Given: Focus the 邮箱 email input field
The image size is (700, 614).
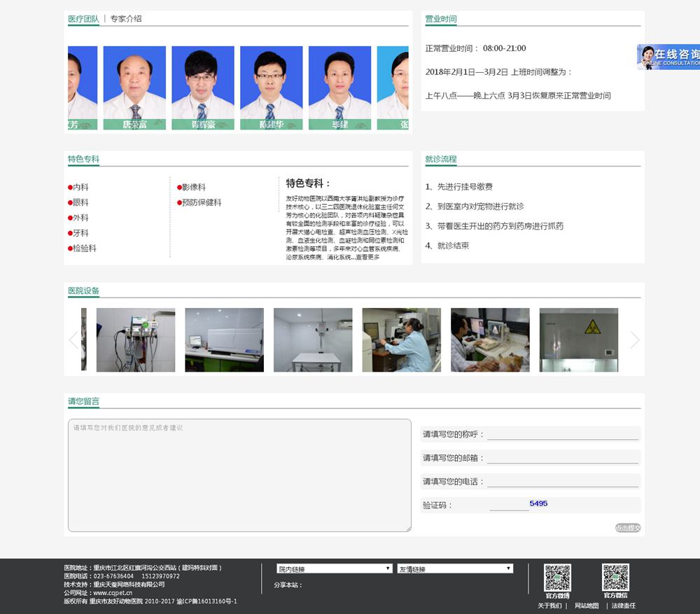Looking at the screenshot, I should [563, 458].
